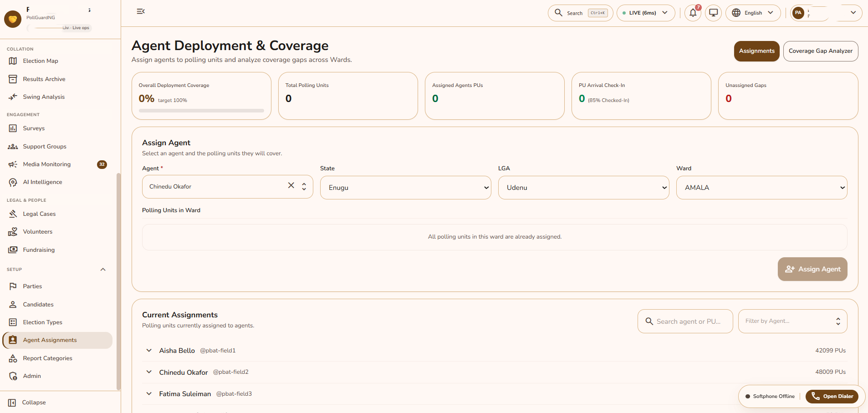The width and height of the screenshot is (868, 413).
Task: Navigate to Surveys
Action: click(57, 128)
